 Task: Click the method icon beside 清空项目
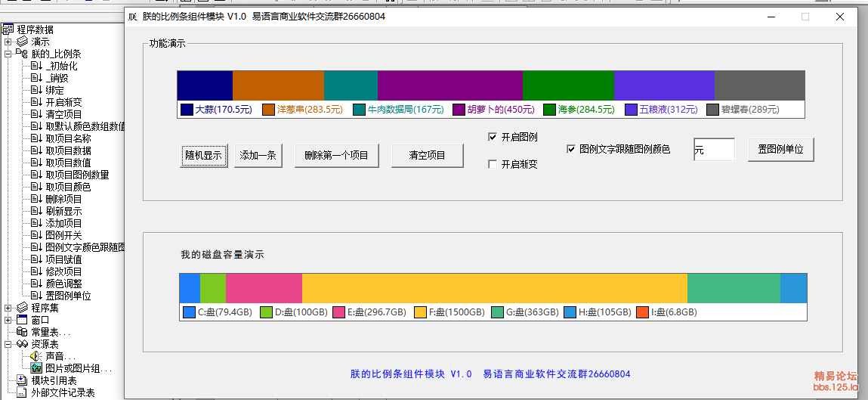[36, 114]
